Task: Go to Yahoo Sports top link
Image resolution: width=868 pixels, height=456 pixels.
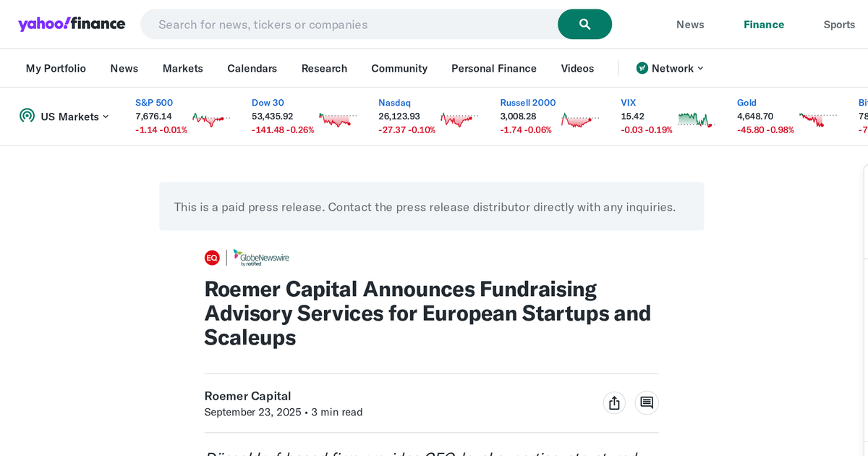Action: click(839, 25)
